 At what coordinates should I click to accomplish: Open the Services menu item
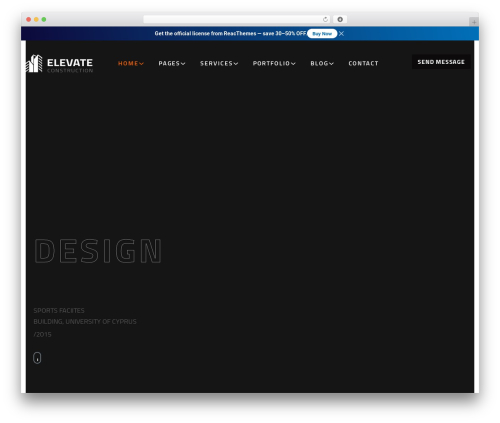[x=216, y=63]
